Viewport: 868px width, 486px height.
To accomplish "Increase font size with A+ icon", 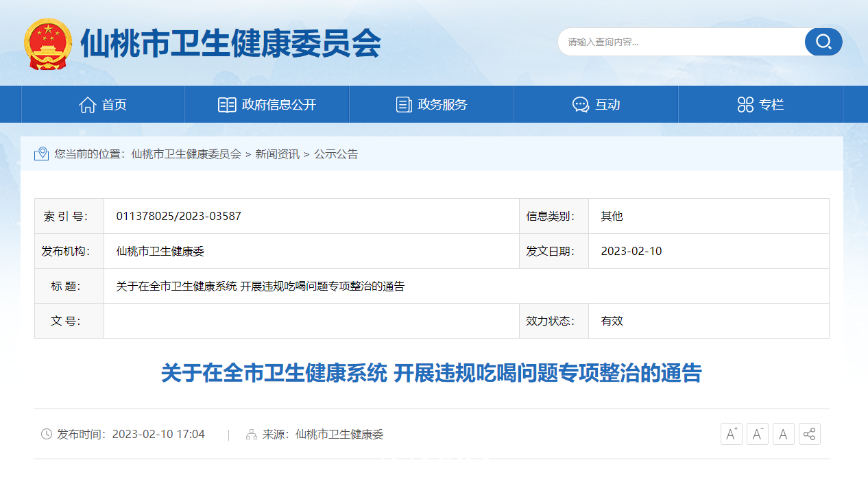I will coord(732,434).
